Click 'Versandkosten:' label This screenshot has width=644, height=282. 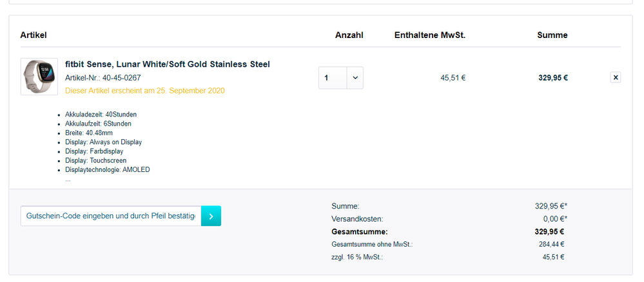[357, 219]
